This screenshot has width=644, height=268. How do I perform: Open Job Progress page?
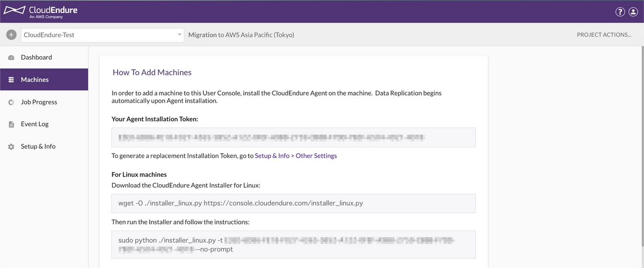(44, 102)
